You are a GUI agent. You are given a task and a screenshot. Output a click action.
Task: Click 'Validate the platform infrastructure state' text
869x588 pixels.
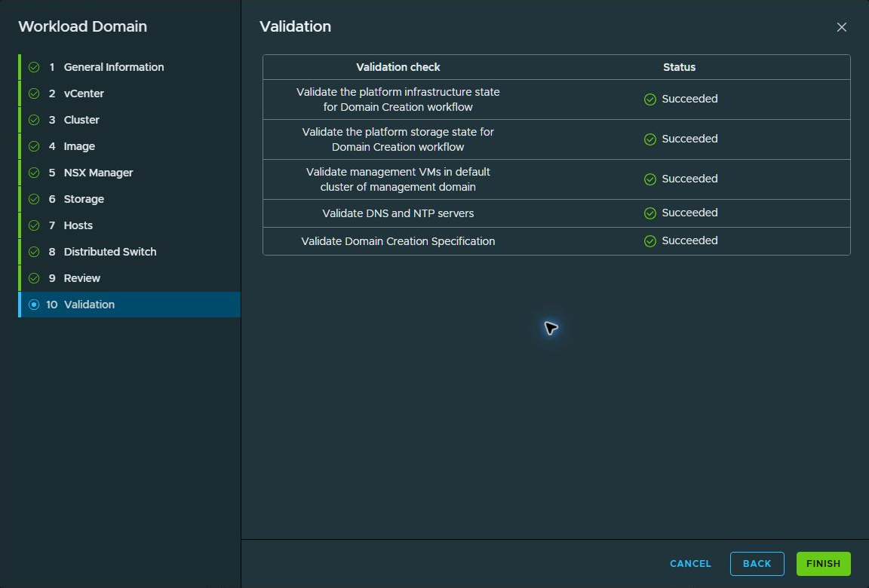point(398,99)
